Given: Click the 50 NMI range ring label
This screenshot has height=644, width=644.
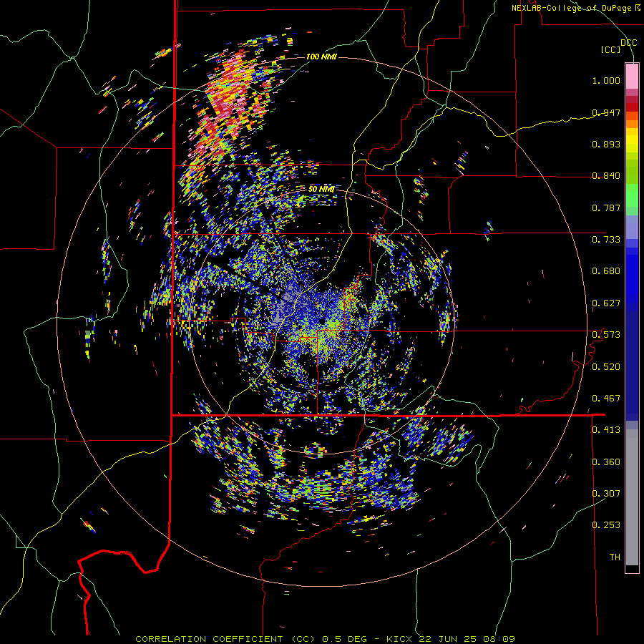Looking at the screenshot, I should pos(321,189).
